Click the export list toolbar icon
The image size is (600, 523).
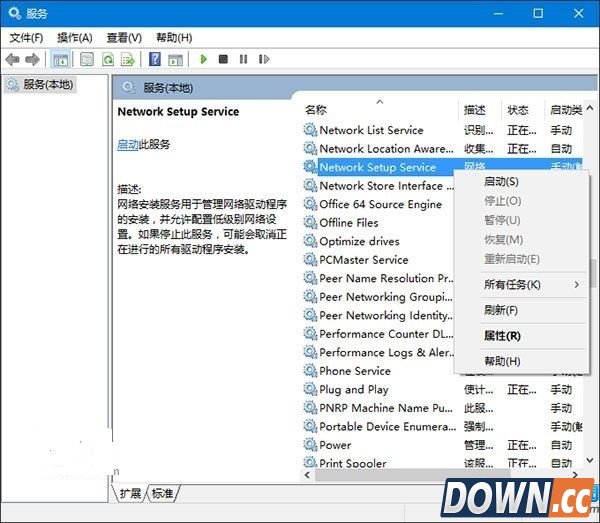[126, 60]
